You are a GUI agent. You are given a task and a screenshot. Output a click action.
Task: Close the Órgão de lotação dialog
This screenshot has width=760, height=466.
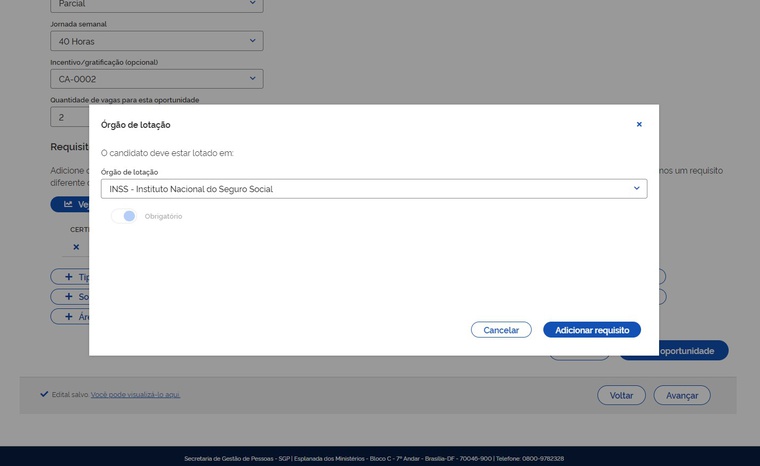pyautogui.click(x=639, y=125)
